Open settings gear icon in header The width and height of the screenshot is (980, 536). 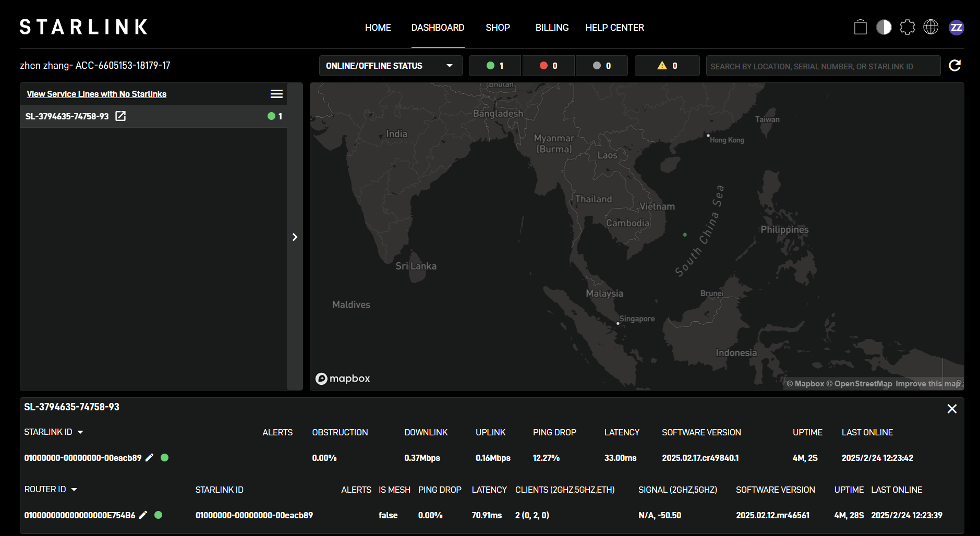(908, 27)
